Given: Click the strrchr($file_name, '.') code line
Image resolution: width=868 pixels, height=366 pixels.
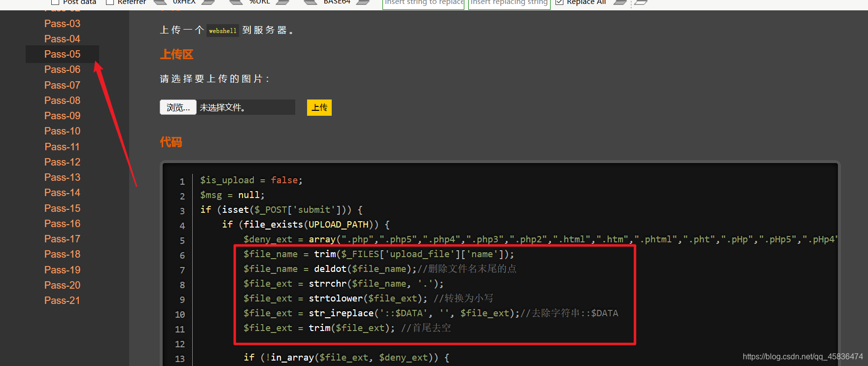Looking at the screenshot, I should (344, 284).
